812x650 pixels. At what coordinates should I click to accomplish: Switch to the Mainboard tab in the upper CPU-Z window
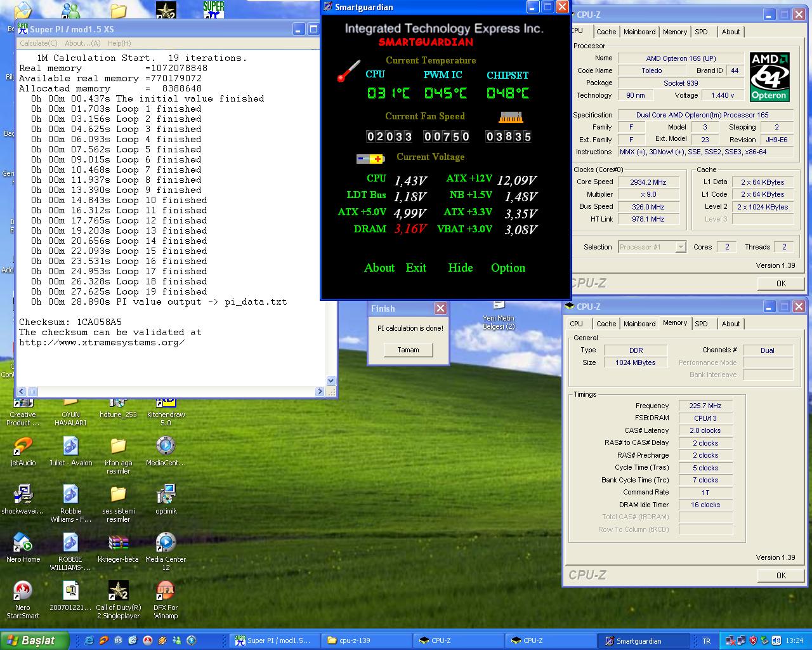639,32
